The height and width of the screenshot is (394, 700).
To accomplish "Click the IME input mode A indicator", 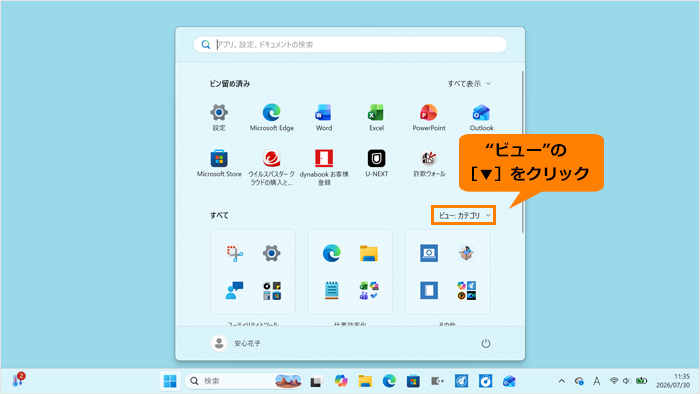I will (596, 381).
